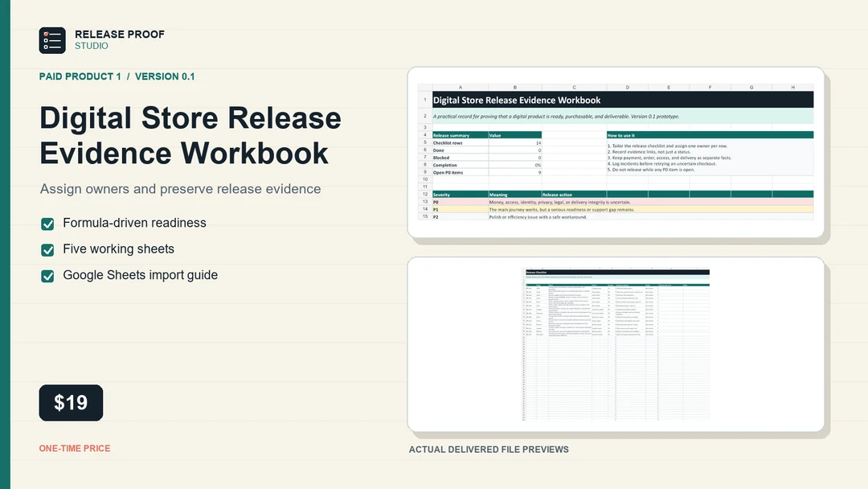Click the P0 severity row in the preview
The image size is (868, 489).
(x=623, y=202)
